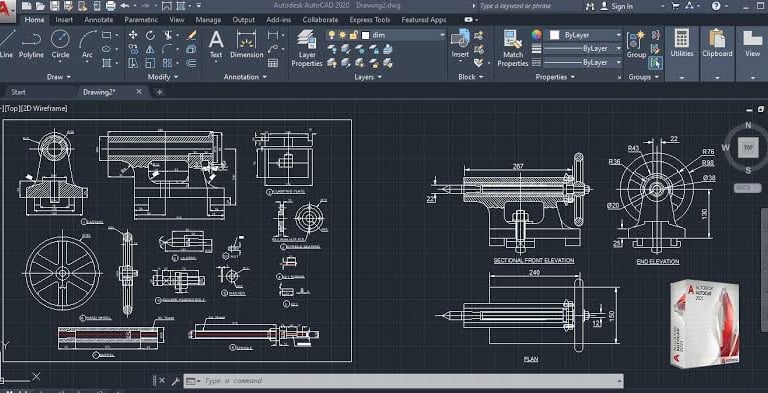Click the TOP face of the ViewCube
Image resolution: width=768 pixels, height=393 pixels.
[748, 147]
